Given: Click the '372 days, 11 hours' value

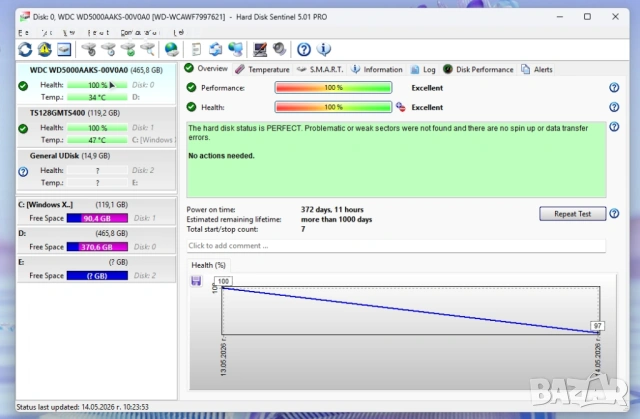Looking at the screenshot, I should (332, 210).
